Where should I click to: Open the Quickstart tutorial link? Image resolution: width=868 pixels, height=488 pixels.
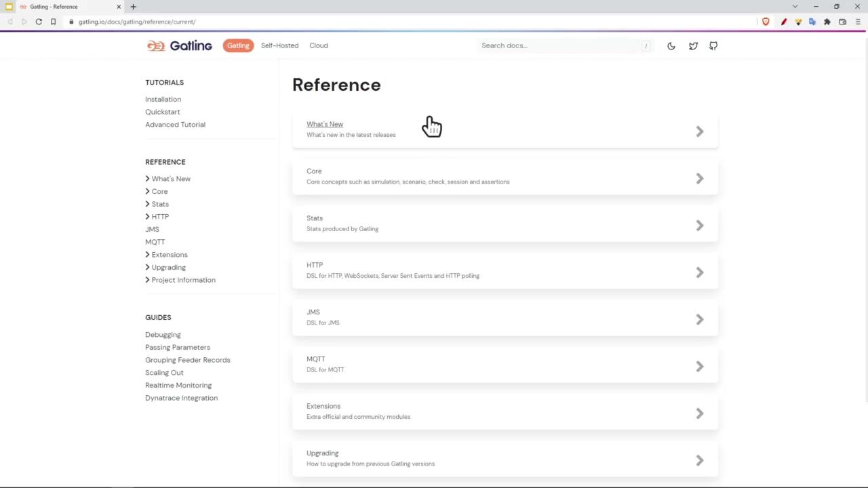(163, 112)
